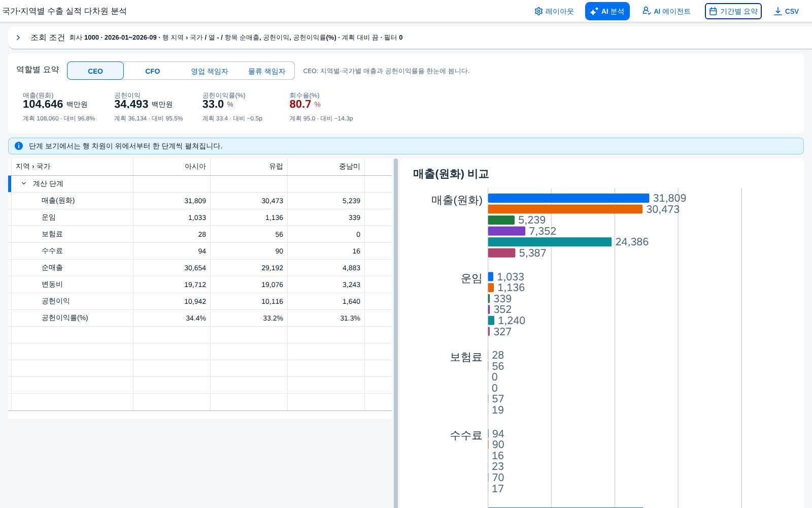This screenshot has width=812, height=508.
Task: Select the 공헌이익 row label in table
Action: [56, 301]
